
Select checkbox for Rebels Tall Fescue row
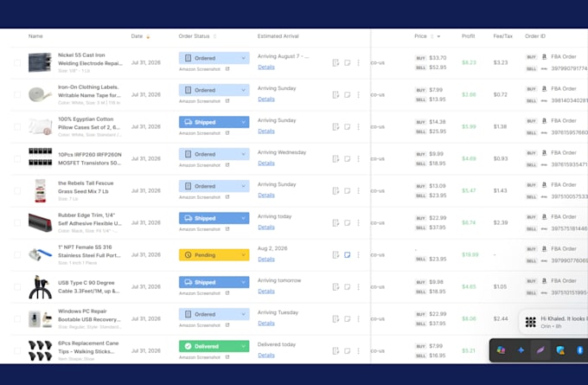click(17, 191)
